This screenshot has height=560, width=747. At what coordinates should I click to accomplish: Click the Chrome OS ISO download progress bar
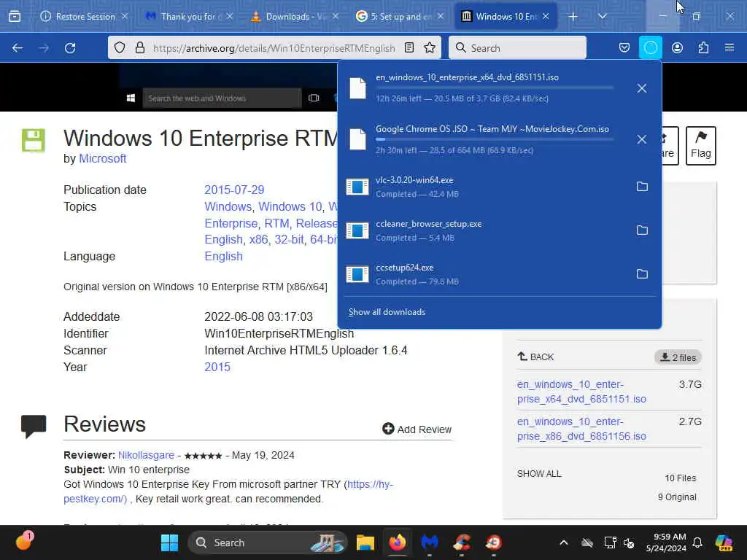495,139
